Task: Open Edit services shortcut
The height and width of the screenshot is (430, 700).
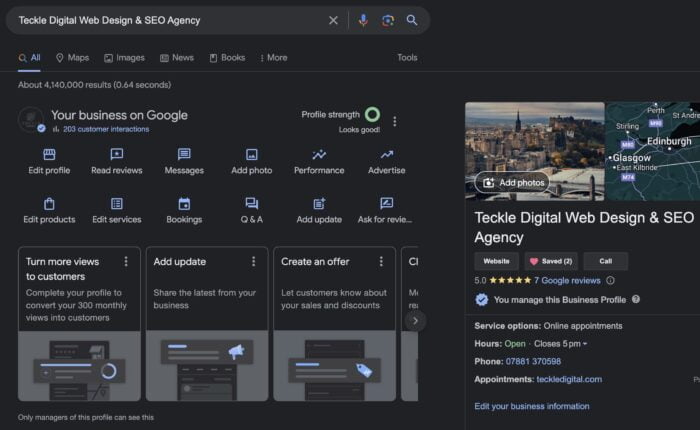Action: [x=117, y=211]
